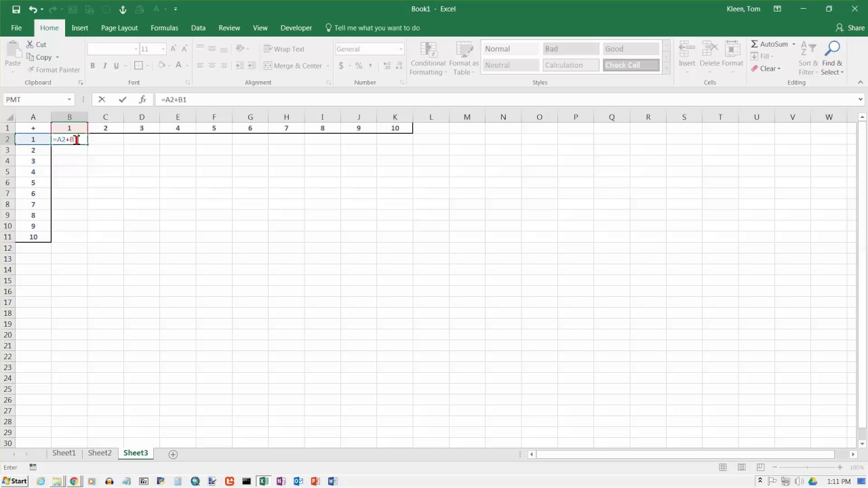Confirm the formula with the checkmark
The height and width of the screenshot is (488, 868).
pyautogui.click(x=122, y=100)
